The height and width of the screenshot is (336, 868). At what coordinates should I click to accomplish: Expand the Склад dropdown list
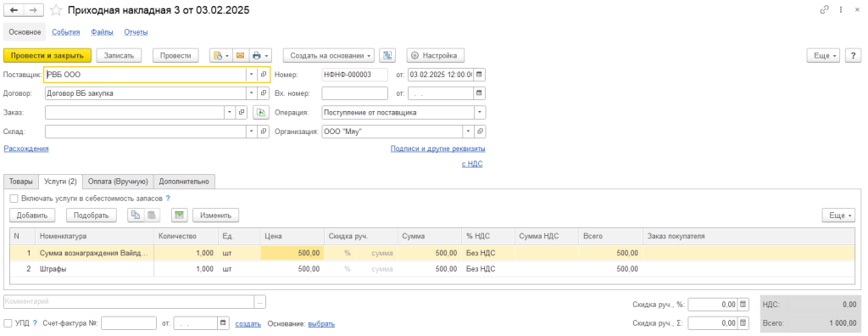(251, 132)
